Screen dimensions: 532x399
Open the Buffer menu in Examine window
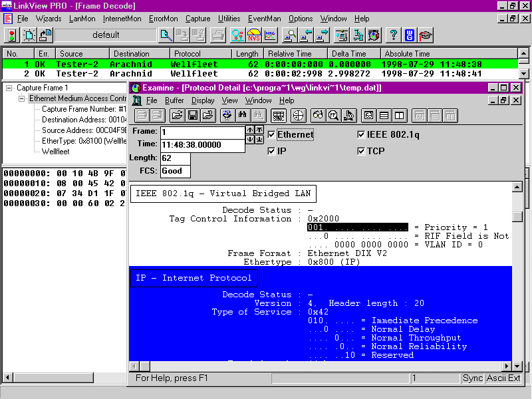click(x=174, y=100)
